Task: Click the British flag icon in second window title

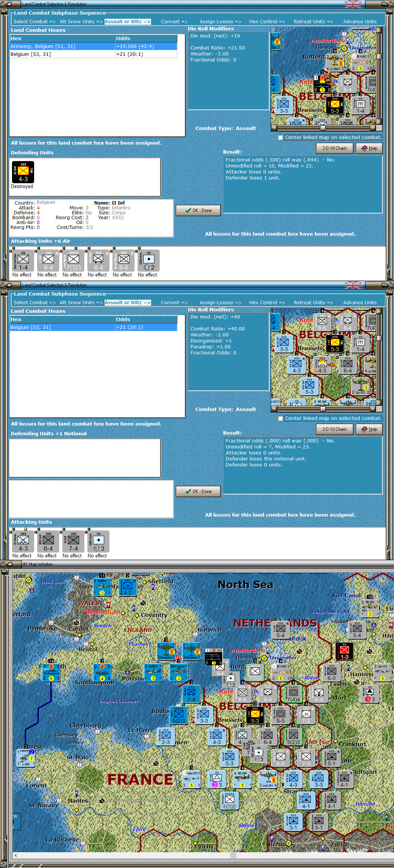Action: point(353,285)
